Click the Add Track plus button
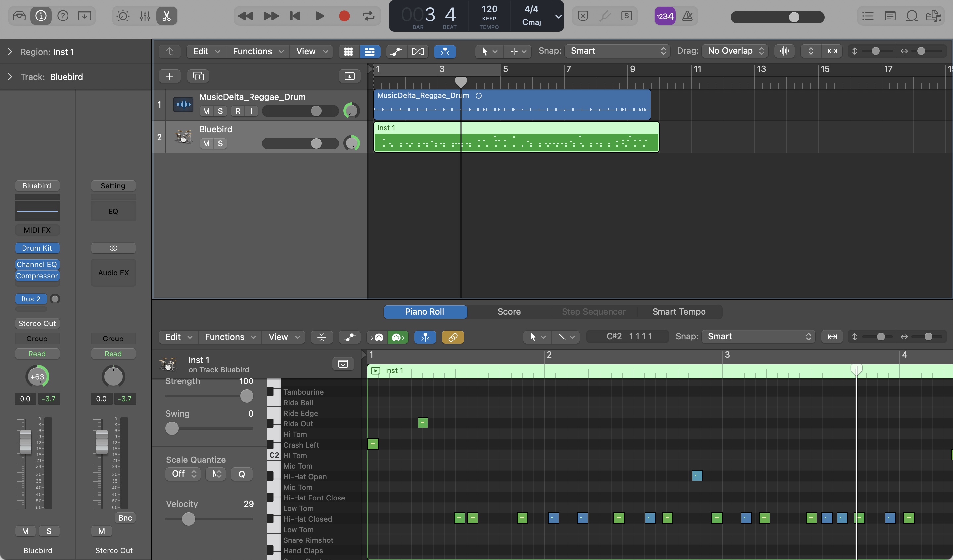The image size is (953, 560). 169,76
